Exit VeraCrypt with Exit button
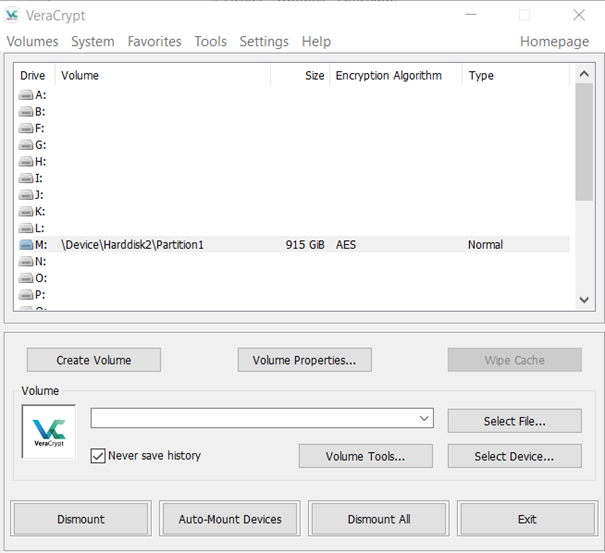605x553 pixels. pos(527,519)
